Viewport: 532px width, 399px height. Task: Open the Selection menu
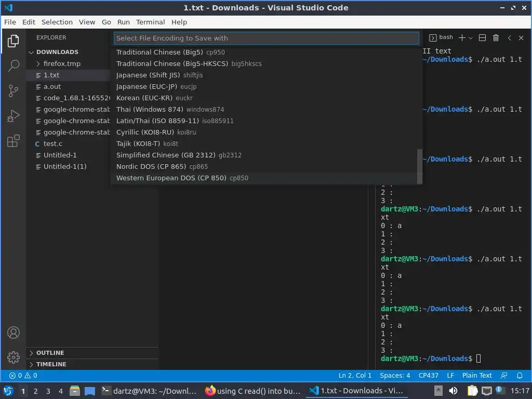click(57, 22)
